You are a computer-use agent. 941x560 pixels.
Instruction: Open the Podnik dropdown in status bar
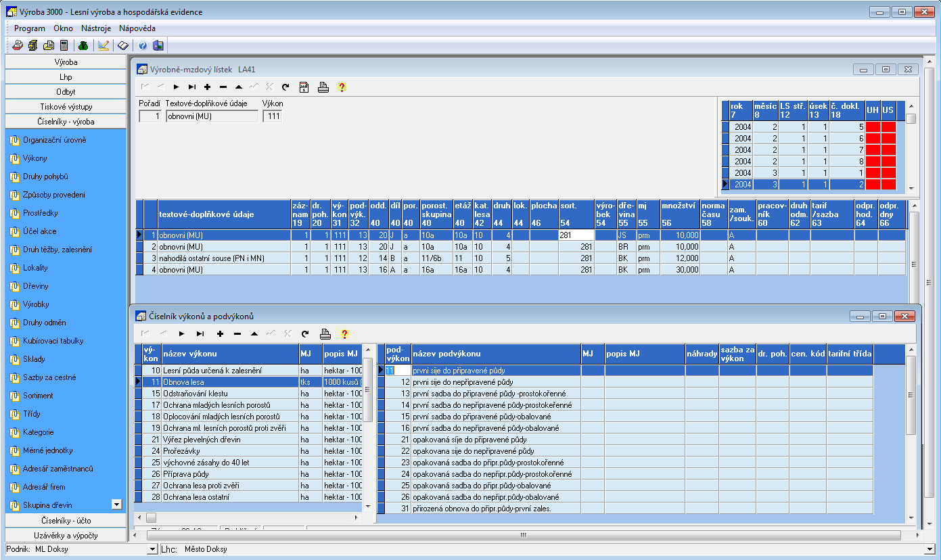(152, 549)
